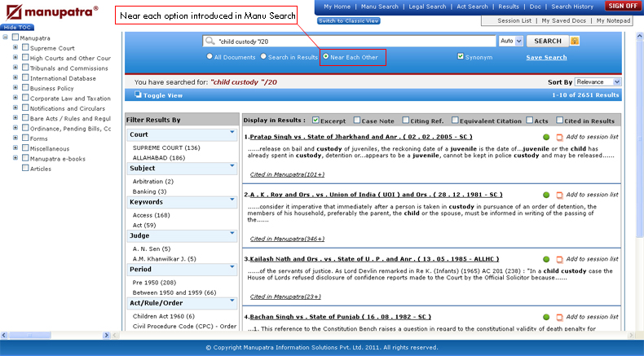Click the Toggle View icon
Viewport: 644px width, 356px height.
tap(138, 94)
